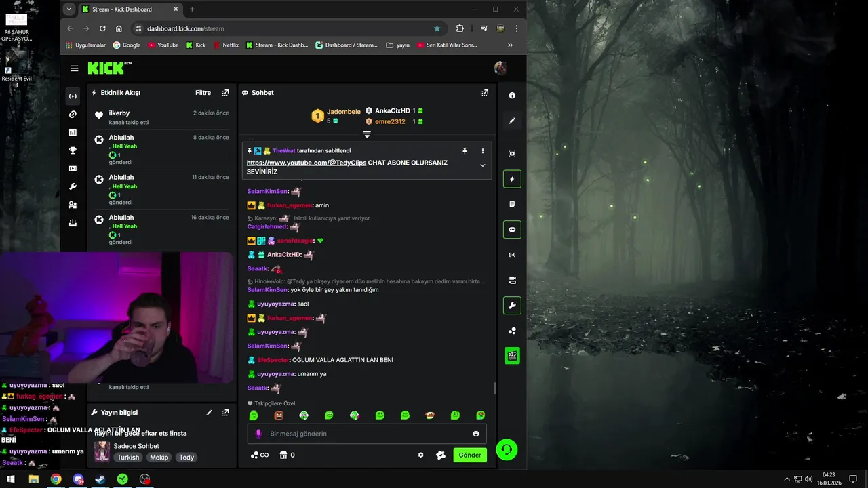This screenshot has width=868, height=488.
Task: Open the yayın bookmarks folder
Action: (x=397, y=45)
